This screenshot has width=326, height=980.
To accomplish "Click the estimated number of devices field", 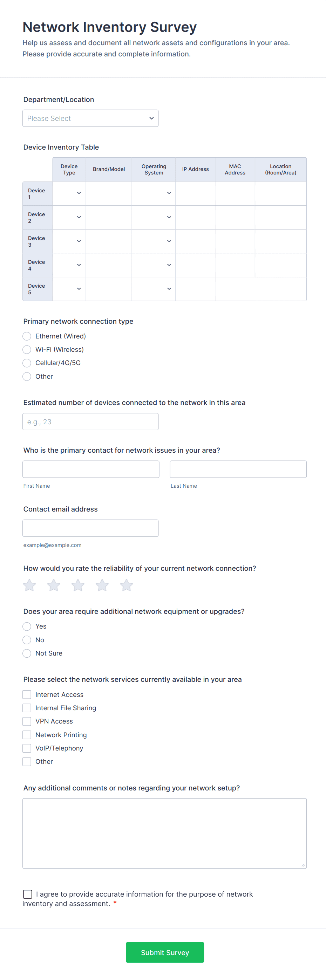I will [x=90, y=422].
